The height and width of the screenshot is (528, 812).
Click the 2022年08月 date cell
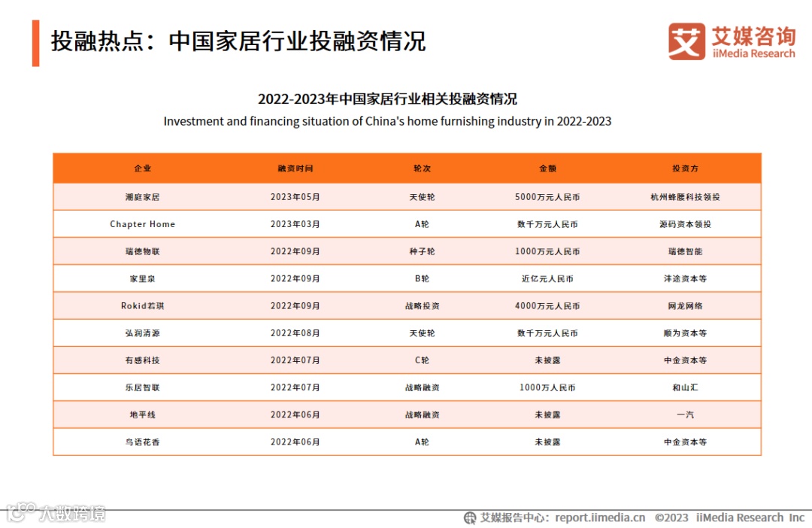tap(295, 333)
